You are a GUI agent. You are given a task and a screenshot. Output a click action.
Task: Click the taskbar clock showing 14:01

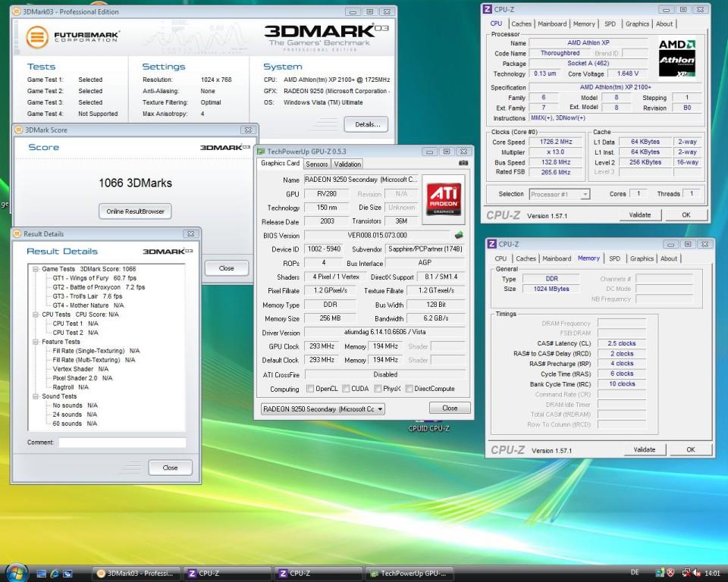click(712, 574)
